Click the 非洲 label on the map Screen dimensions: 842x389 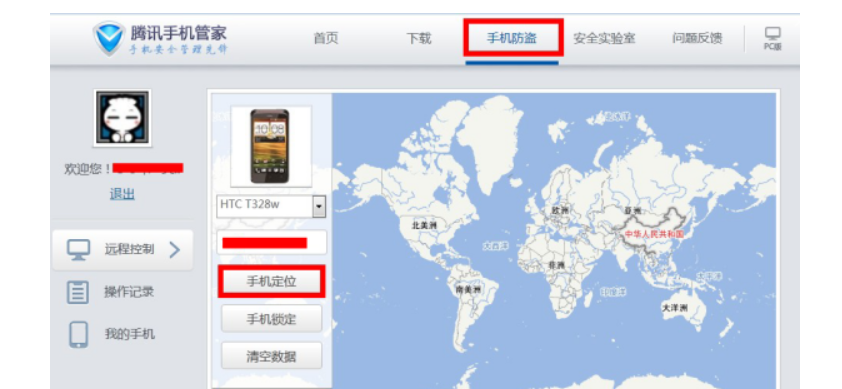tap(556, 266)
